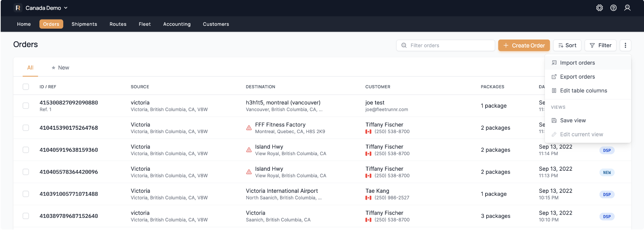Image resolution: width=644 pixels, height=232 pixels.
Task: Open the settings gear icon
Action: pyautogui.click(x=599, y=8)
